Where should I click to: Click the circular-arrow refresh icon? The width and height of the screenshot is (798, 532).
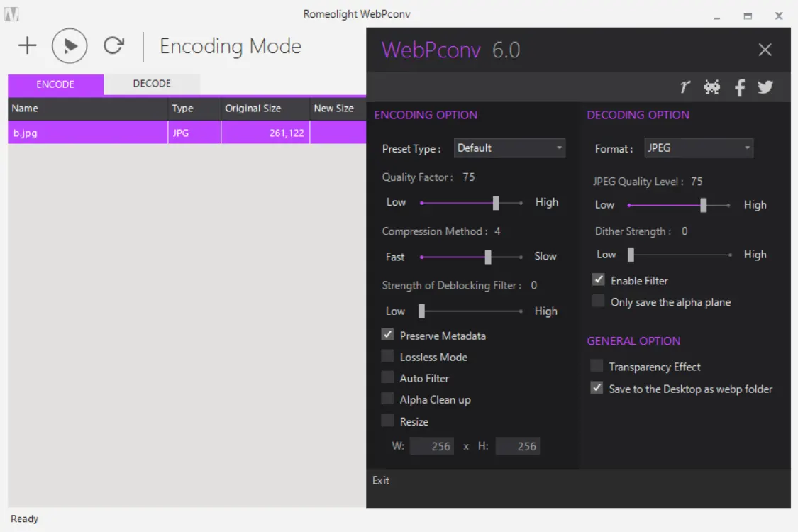click(113, 45)
